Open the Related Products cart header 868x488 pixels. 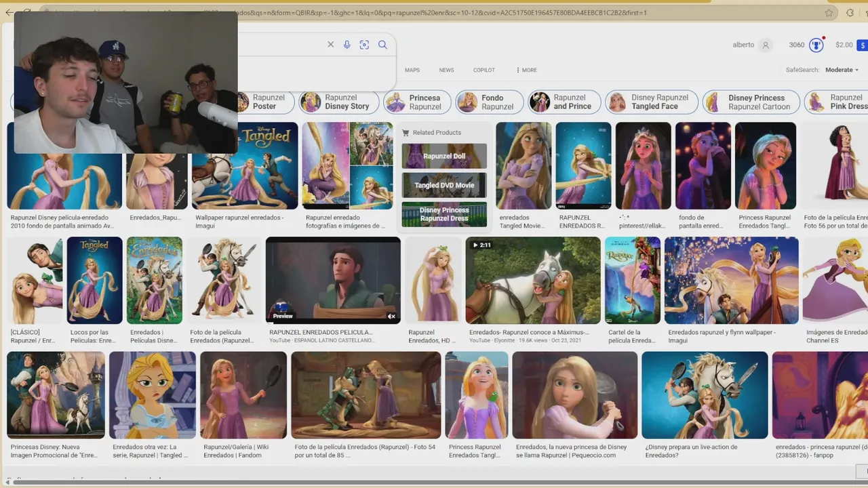431,132
